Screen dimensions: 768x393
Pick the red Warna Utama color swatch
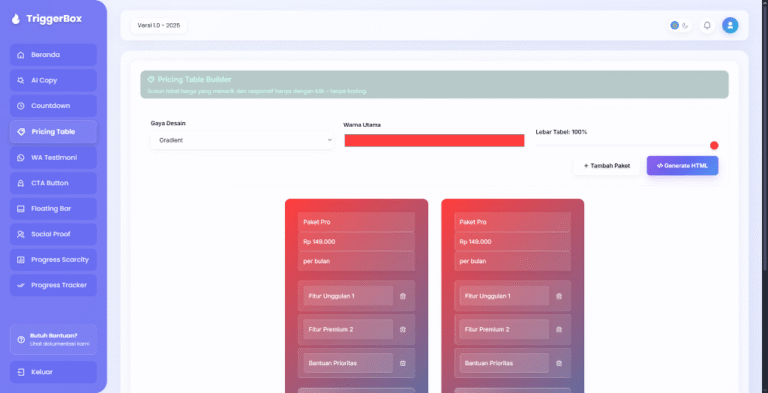click(434, 141)
